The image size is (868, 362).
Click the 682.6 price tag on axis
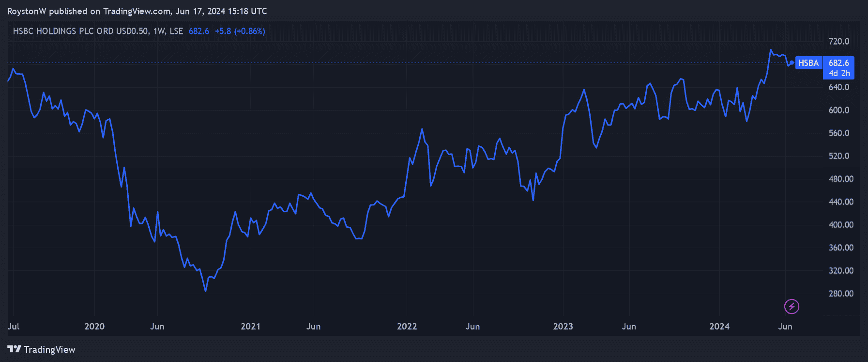(x=838, y=63)
